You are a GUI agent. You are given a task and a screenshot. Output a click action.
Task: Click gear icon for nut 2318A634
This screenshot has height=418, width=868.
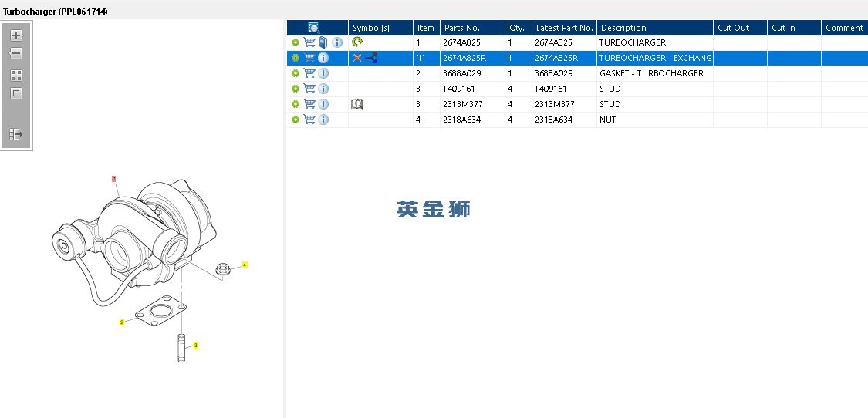[296, 120]
